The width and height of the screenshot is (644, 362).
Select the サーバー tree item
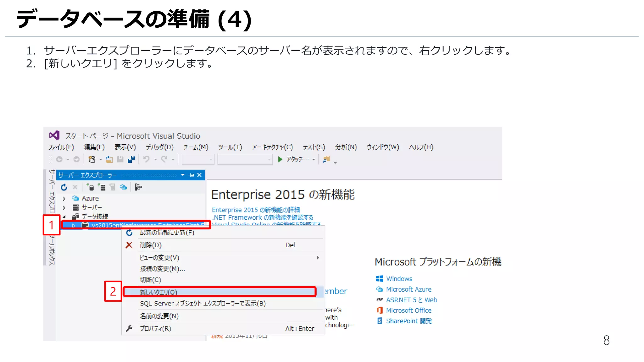coord(92,207)
